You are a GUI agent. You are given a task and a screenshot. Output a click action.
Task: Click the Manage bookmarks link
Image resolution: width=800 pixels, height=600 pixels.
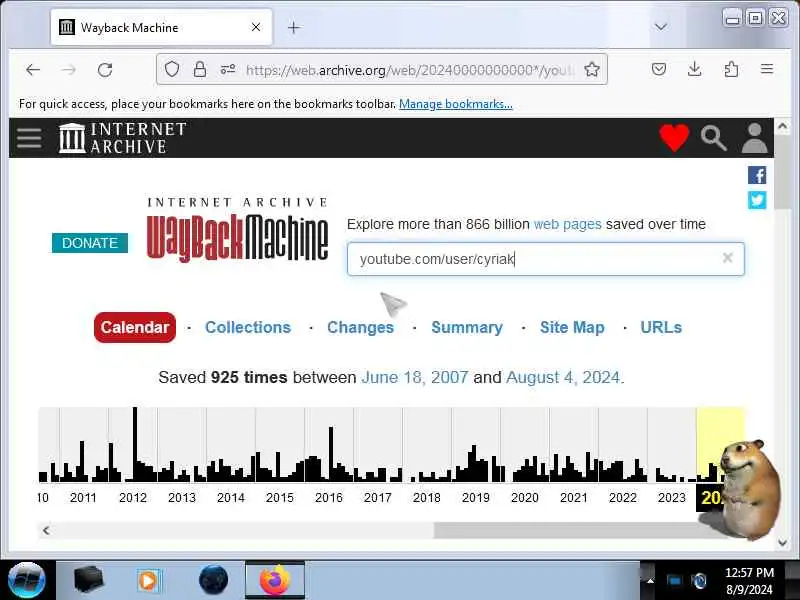[456, 104]
